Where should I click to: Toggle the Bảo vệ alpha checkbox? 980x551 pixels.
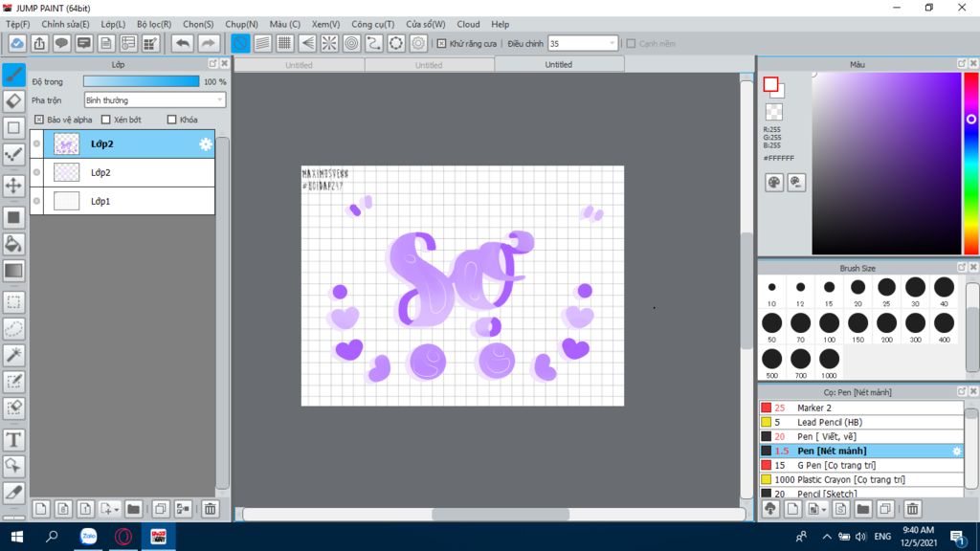coord(39,120)
